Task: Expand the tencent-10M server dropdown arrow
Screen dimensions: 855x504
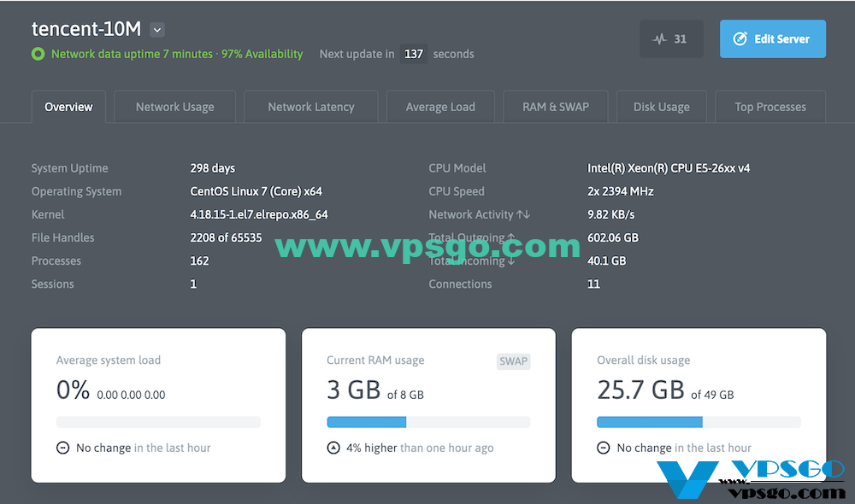Action: coord(157,30)
